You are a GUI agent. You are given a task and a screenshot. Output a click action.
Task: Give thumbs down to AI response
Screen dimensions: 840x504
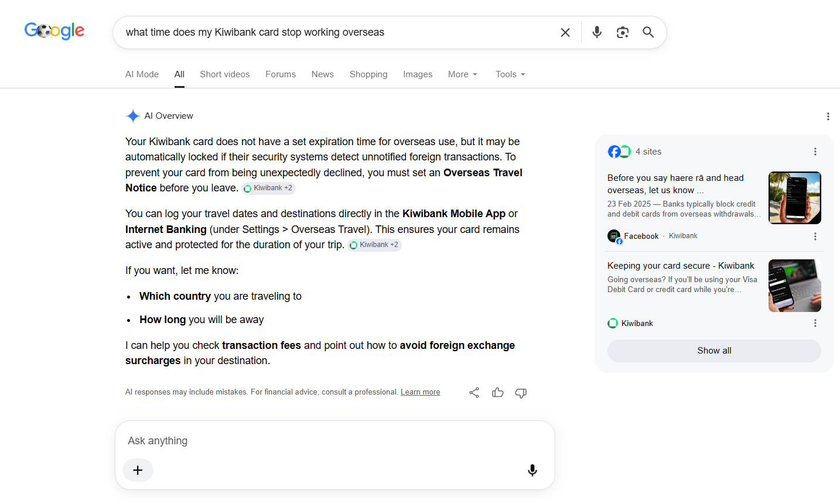click(x=521, y=393)
